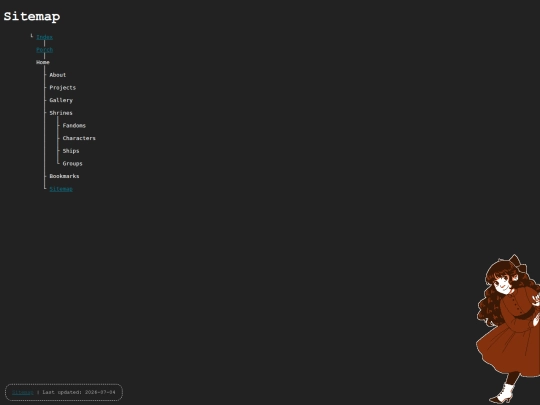Image resolution: width=540 pixels, height=405 pixels.
Task: Select the Bookmarks tree item
Action: [64, 176]
